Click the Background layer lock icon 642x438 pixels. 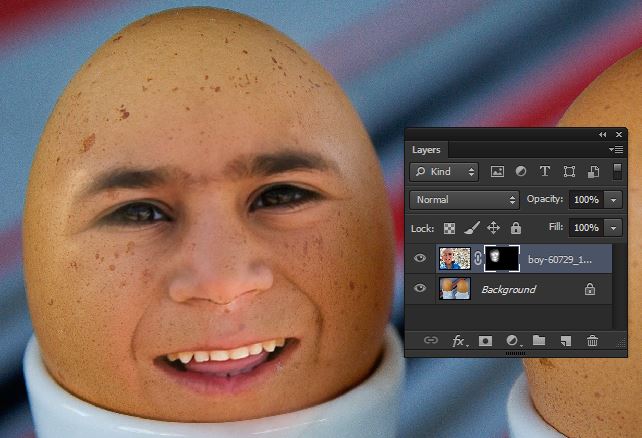[590, 289]
